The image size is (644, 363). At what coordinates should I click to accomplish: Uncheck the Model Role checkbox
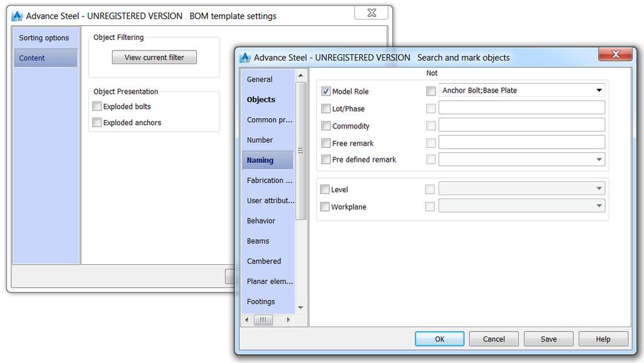tap(326, 91)
